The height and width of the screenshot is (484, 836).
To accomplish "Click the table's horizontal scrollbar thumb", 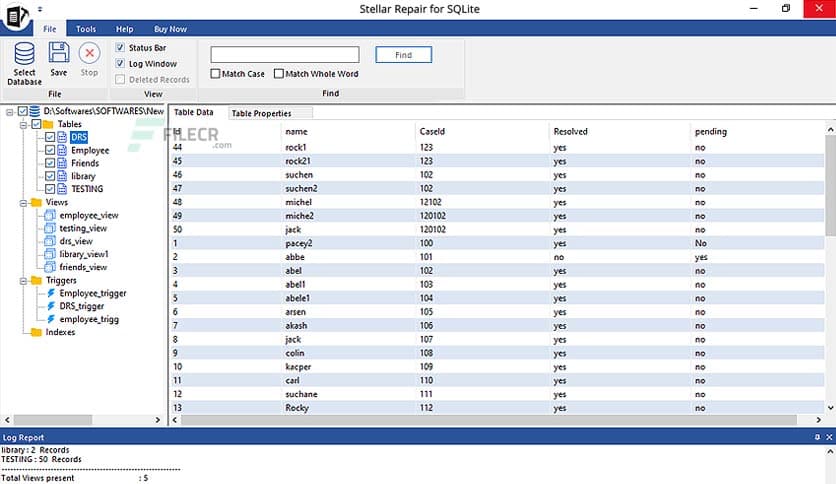I will [x=489, y=420].
